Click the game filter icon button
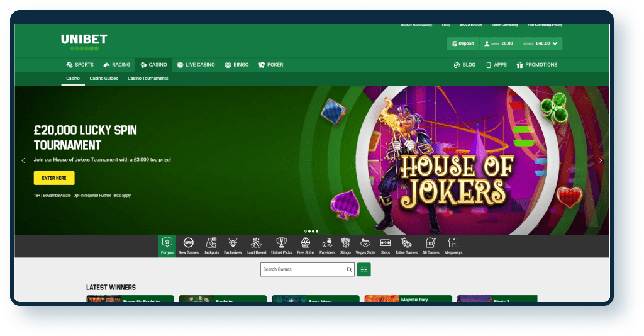The image size is (644, 336). pyautogui.click(x=364, y=269)
